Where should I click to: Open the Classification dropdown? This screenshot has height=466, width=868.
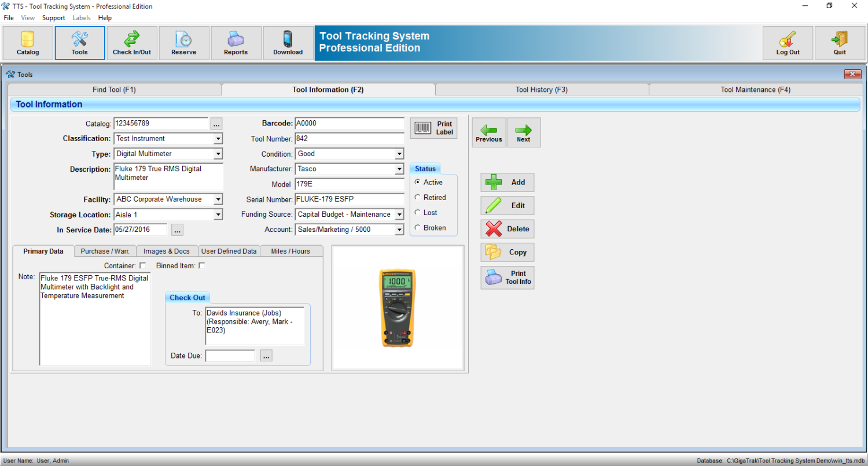[x=219, y=138]
